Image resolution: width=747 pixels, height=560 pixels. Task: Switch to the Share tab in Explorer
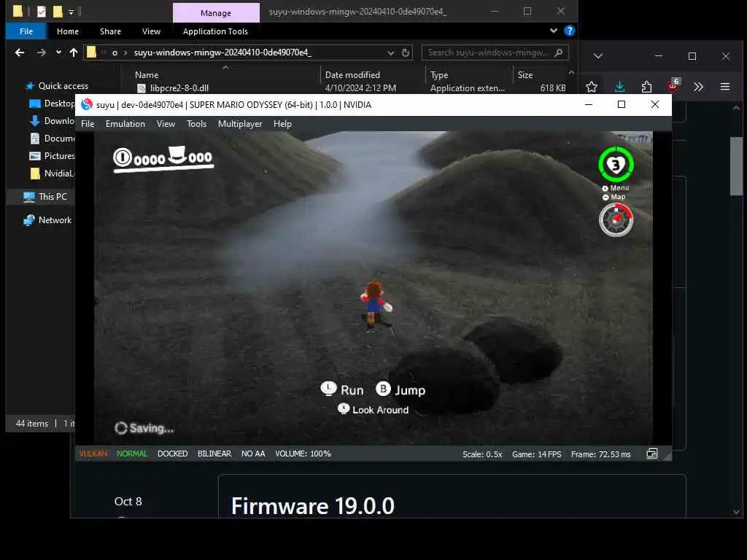tap(111, 31)
